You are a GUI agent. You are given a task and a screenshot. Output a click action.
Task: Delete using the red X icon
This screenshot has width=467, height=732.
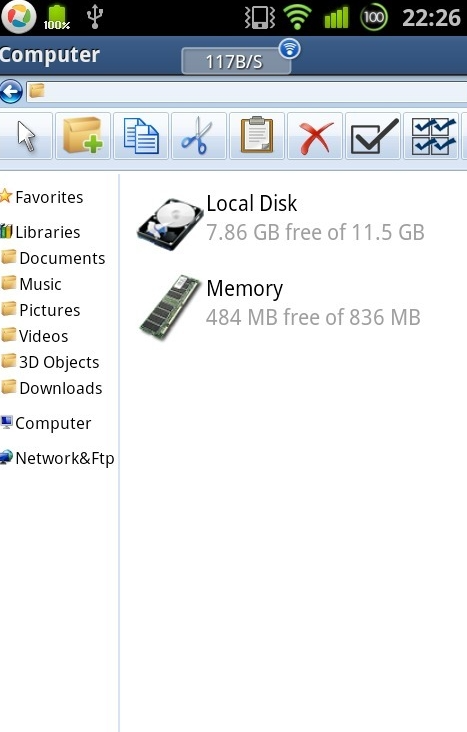pos(315,136)
